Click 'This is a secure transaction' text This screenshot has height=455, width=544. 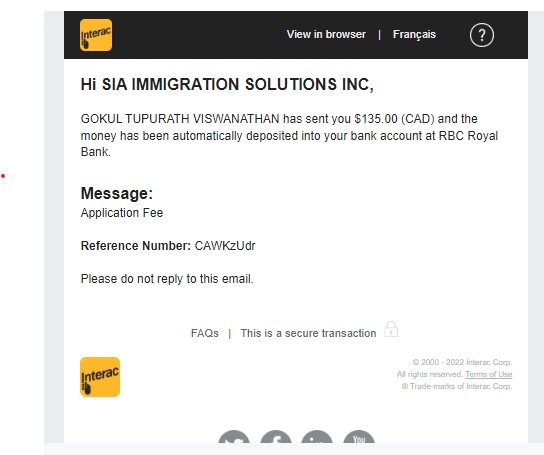(308, 333)
